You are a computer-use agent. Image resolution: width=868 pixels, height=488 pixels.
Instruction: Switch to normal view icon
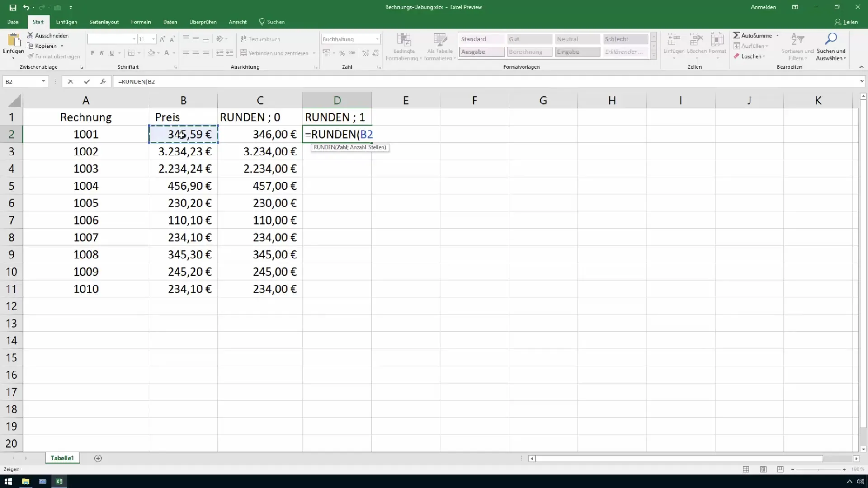click(x=746, y=469)
